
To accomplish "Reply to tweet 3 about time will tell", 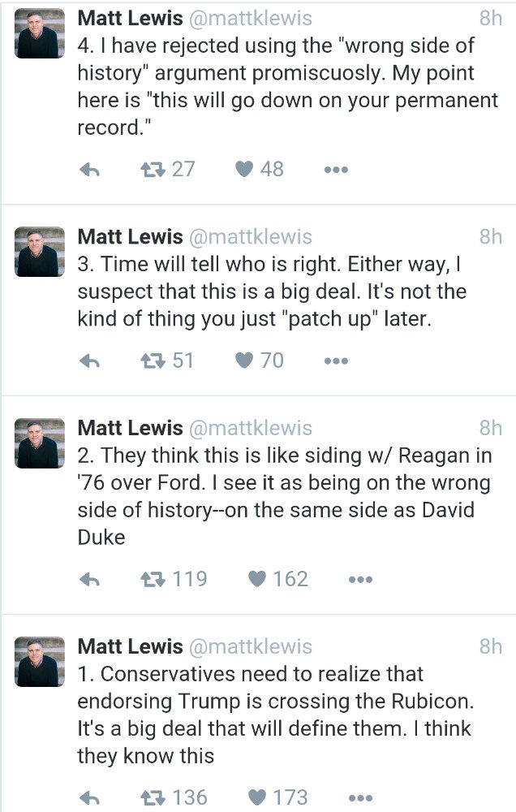I will pos(89,361).
